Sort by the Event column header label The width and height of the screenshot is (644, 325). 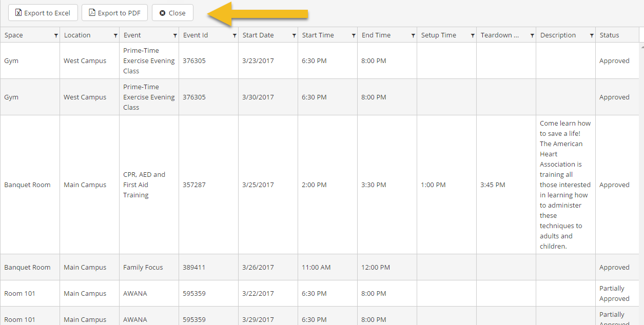coord(132,35)
